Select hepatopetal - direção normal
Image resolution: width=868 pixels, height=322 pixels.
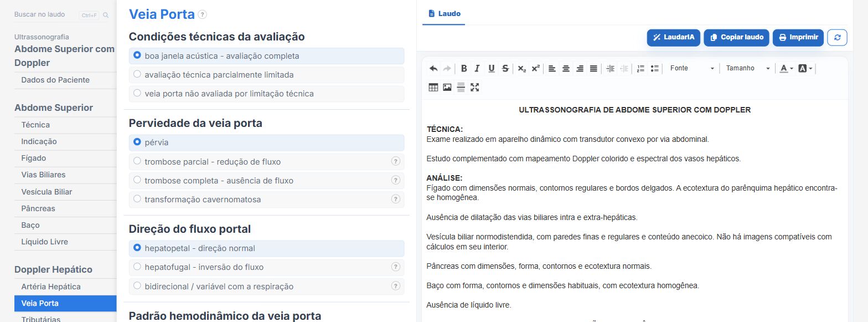266,248
